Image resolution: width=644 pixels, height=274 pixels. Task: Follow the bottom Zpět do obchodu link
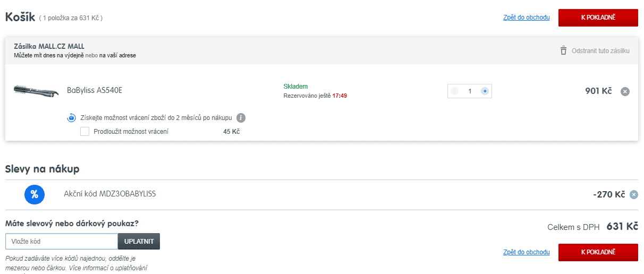tap(527, 252)
